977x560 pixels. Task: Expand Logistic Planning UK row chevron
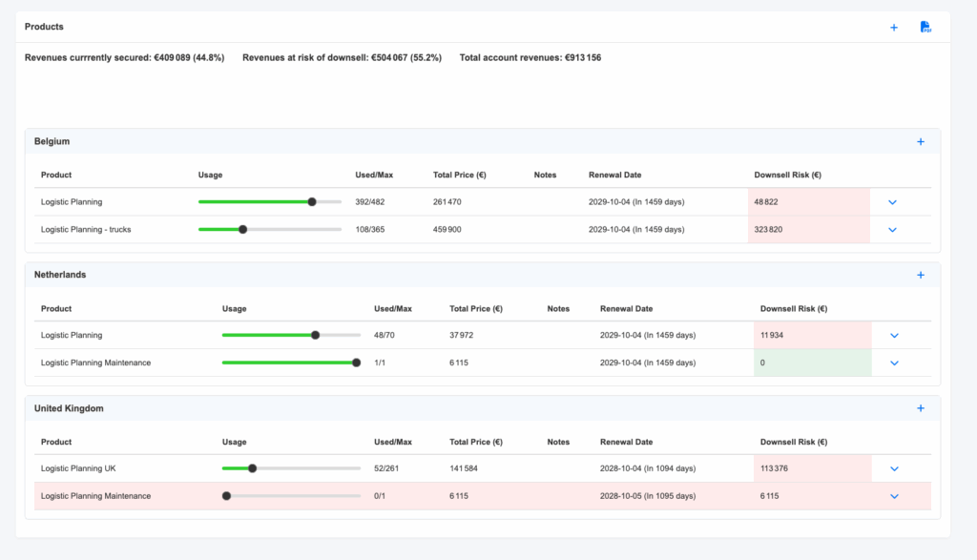(894, 468)
